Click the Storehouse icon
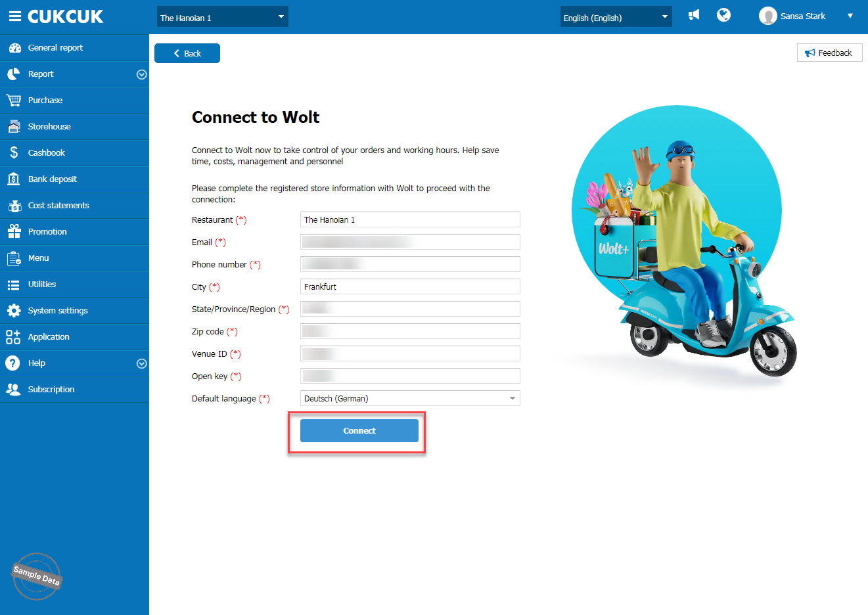The height and width of the screenshot is (615, 868). click(x=14, y=127)
